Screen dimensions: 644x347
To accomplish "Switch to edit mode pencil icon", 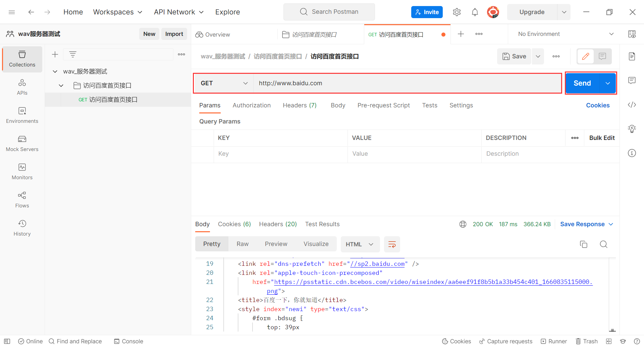I will [586, 56].
